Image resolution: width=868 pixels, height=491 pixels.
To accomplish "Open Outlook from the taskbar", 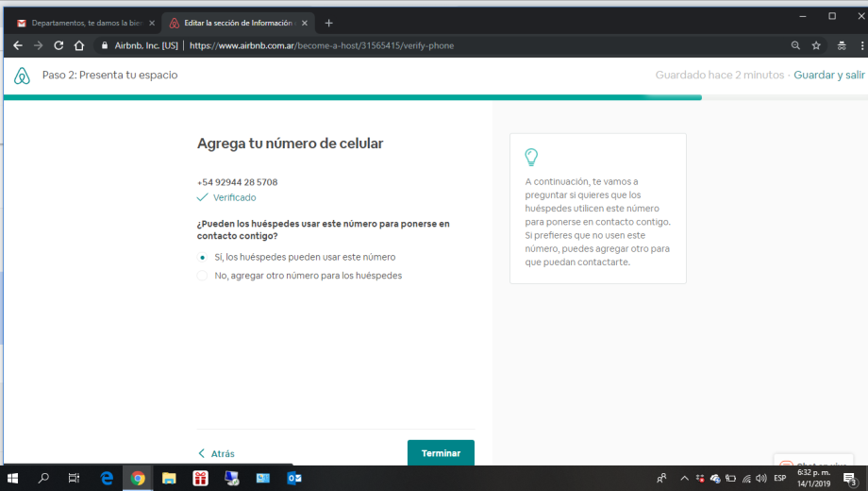I will click(x=293, y=479).
